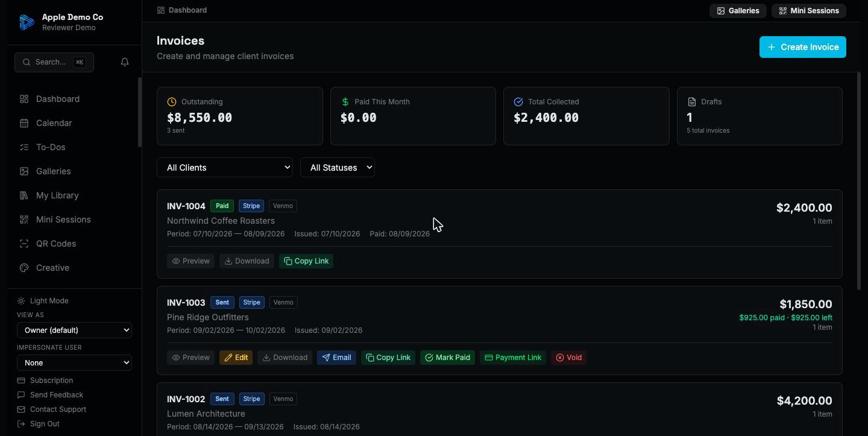Open Mini Sessions from the top-right shortcut

809,11
